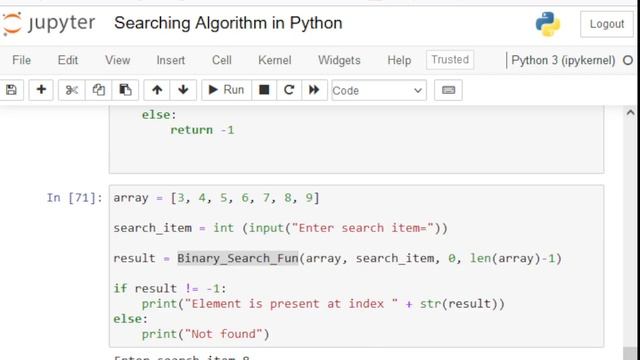Click the Python logo icon

click(548, 24)
